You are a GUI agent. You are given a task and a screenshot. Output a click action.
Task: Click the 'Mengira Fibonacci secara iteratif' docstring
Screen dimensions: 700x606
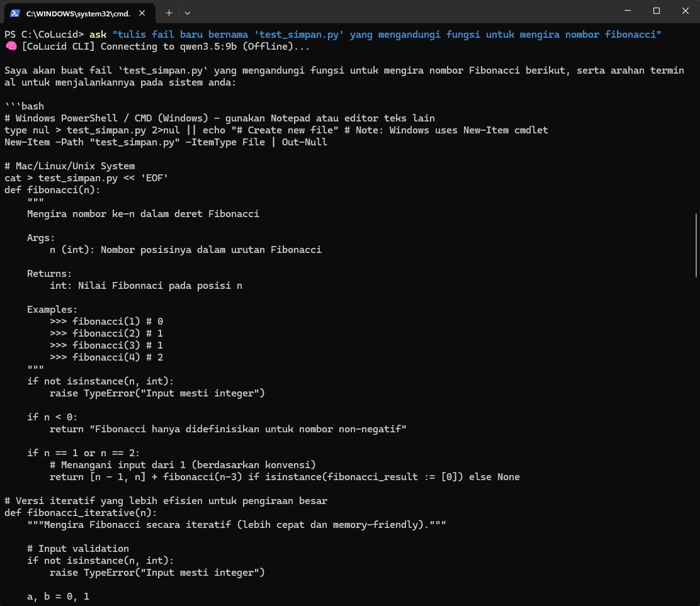click(236, 524)
